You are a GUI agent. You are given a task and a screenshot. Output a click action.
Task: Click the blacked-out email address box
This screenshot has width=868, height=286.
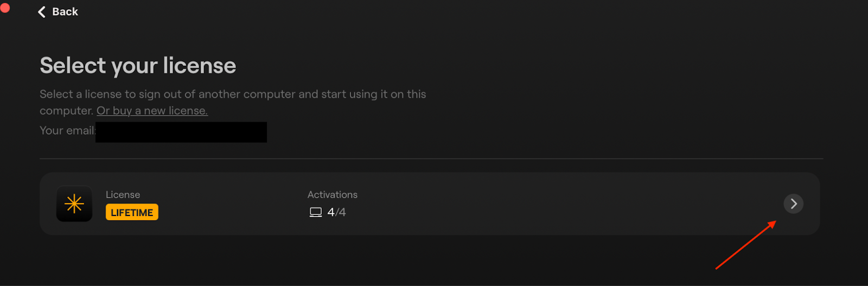[181, 132]
